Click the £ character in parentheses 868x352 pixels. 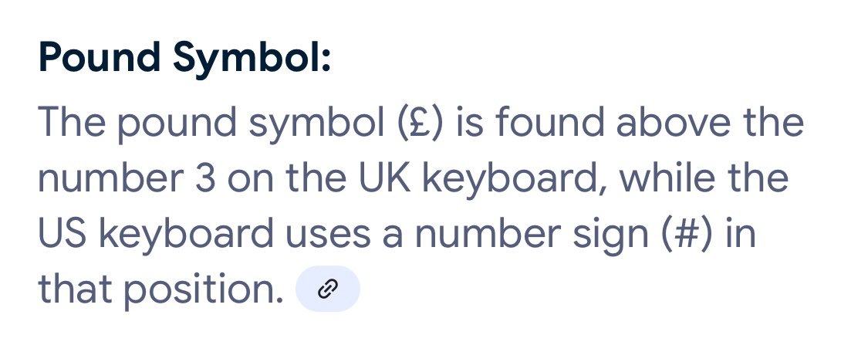[421, 122]
